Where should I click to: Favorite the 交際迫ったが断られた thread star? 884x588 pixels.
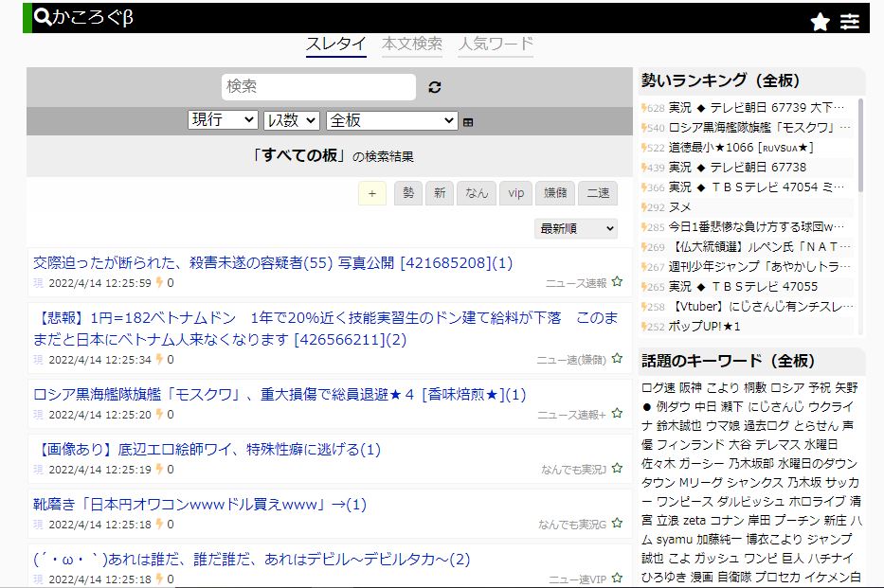[x=618, y=281]
